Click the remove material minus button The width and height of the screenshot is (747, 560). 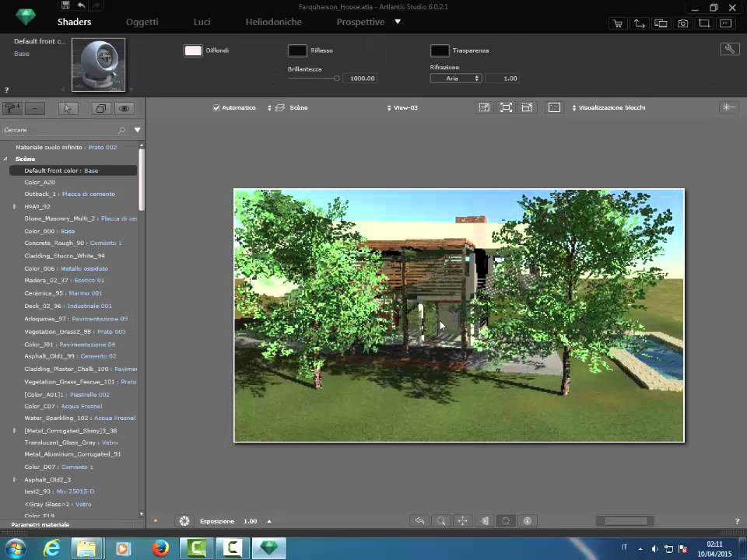(35, 108)
